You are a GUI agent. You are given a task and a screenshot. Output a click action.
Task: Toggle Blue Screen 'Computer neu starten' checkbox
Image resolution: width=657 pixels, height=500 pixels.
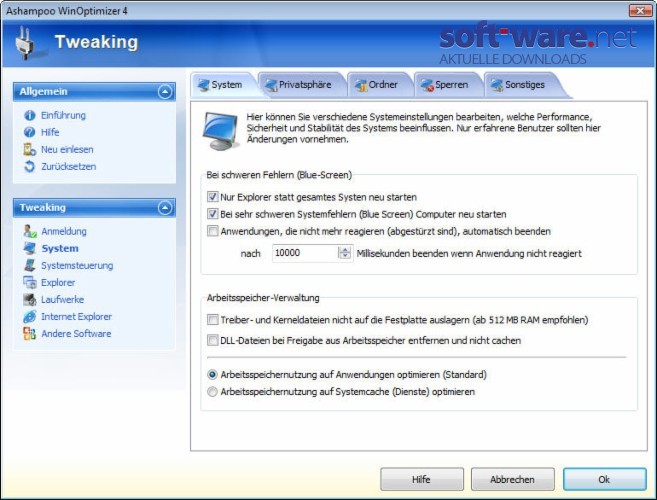(213, 214)
